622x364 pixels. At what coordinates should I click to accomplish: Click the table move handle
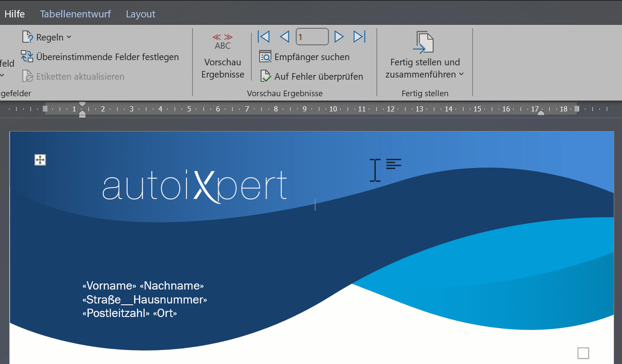(40, 160)
